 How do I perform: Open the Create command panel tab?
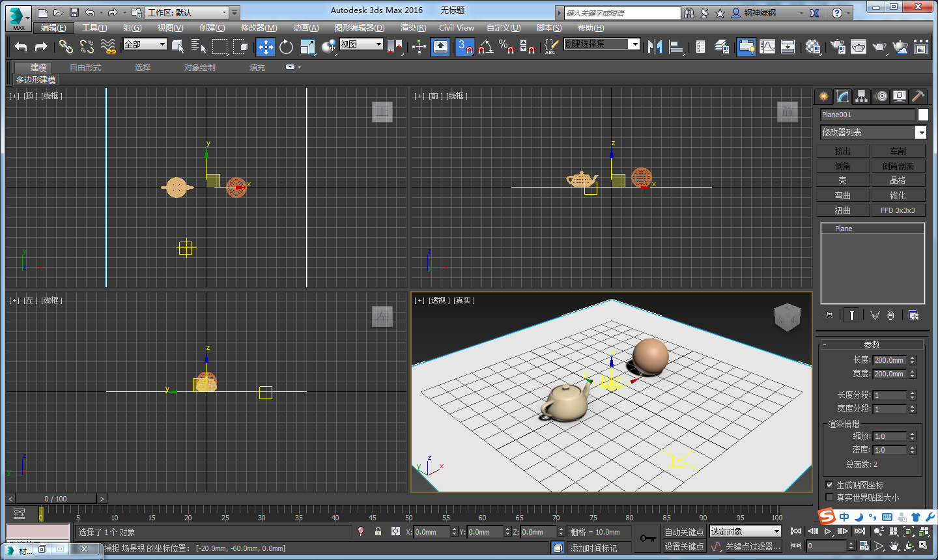point(824,96)
